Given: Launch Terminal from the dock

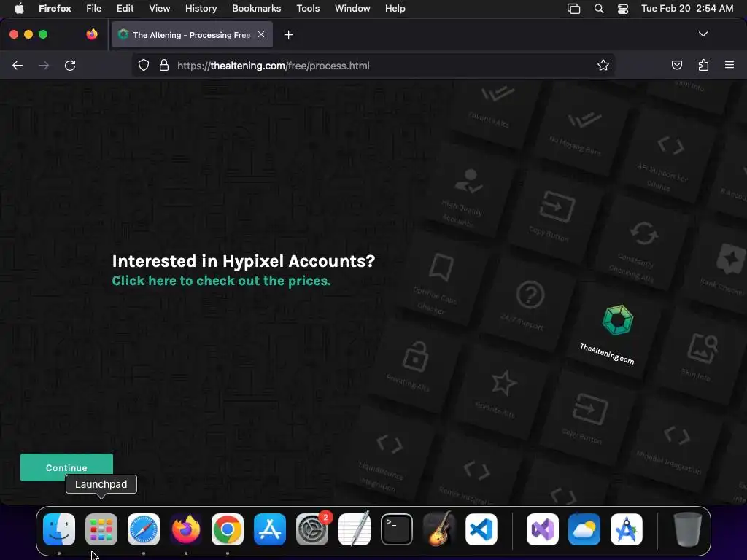Looking at the screenshot, I should (x=397, y=529).
